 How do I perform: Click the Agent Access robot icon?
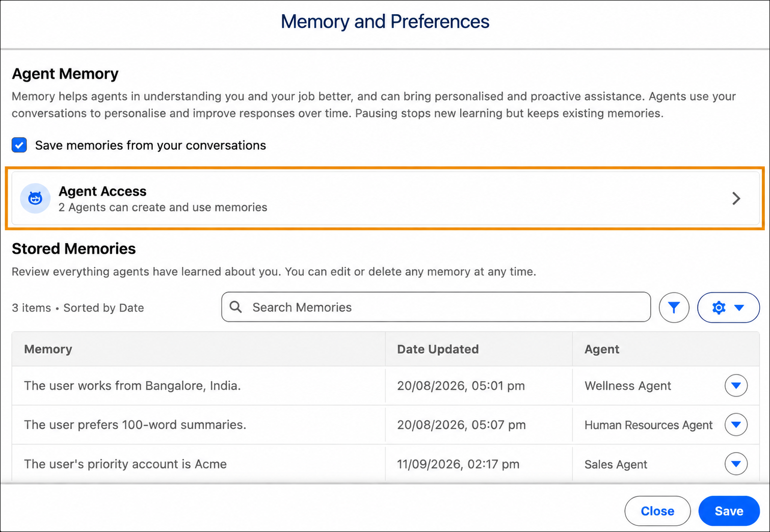(35, 198)
